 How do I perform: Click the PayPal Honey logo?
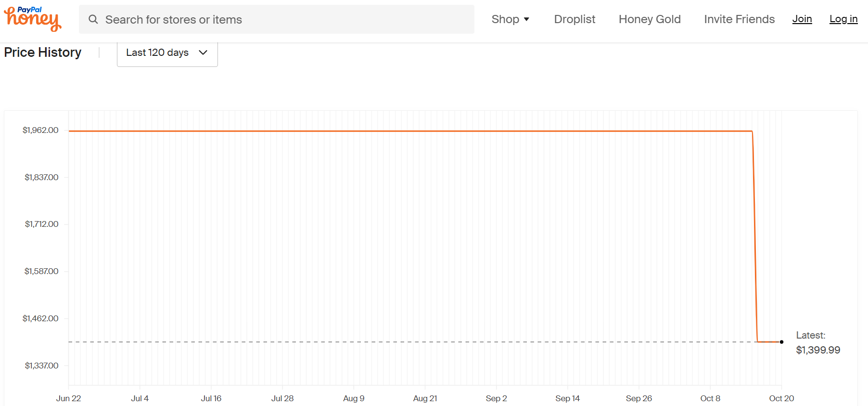click(33, 19)
